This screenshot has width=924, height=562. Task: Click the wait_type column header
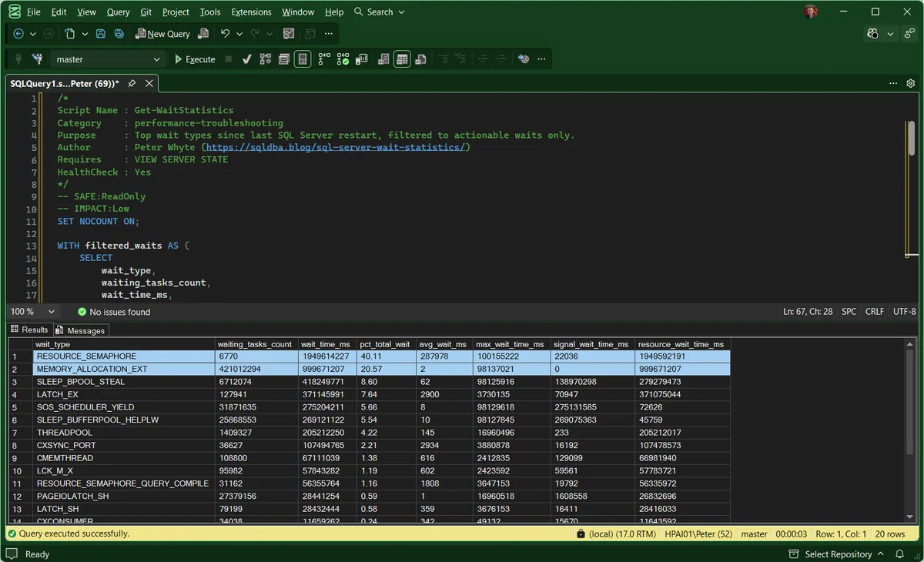point(124,344)
